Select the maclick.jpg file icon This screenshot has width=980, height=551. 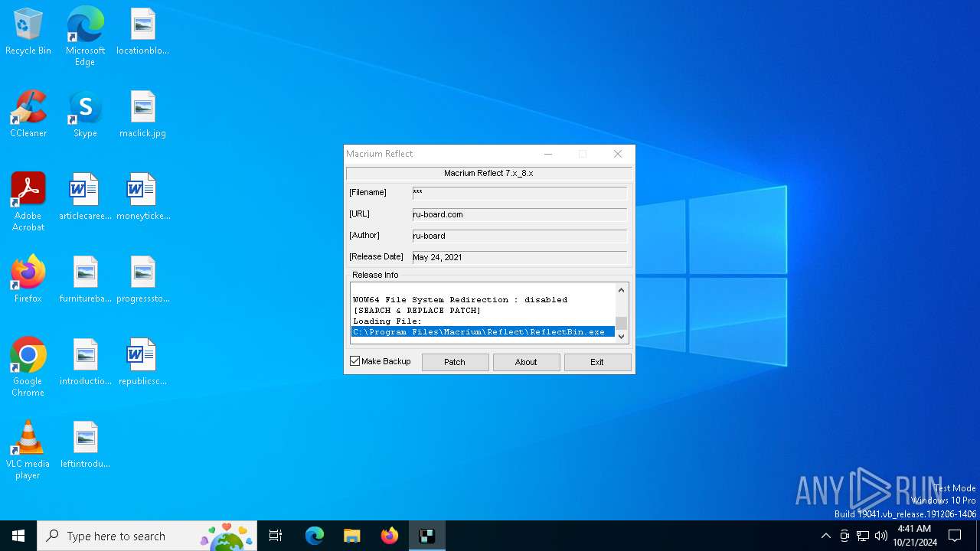(x=142, y=115)
